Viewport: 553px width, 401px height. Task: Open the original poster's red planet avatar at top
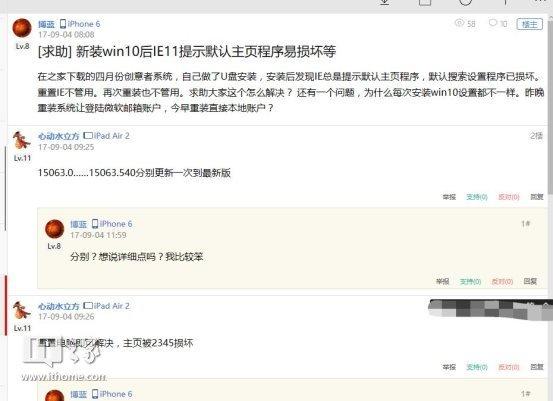(22, 28)
